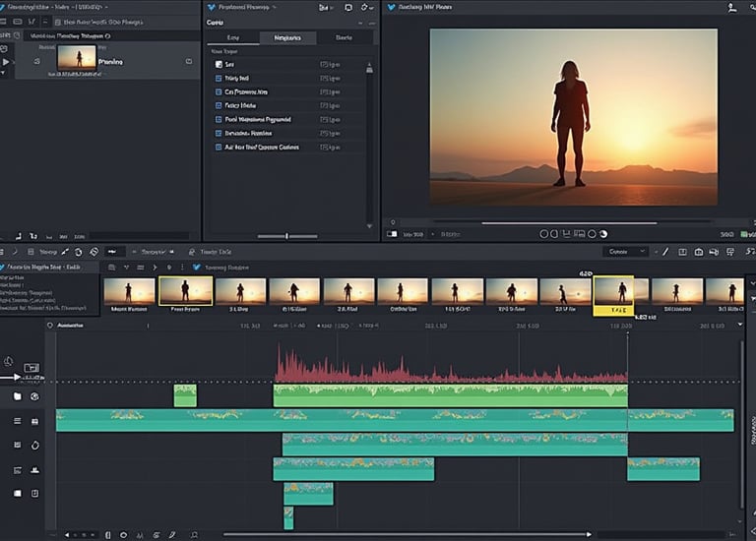Click the folder icon on the timeline track header
The image size is (756, 541).
coord(18,396)
